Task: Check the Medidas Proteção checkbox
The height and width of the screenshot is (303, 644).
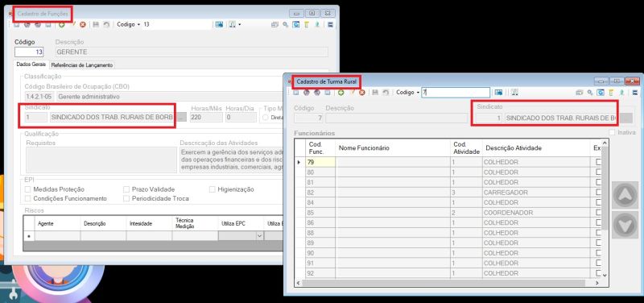Action: tap(28, 189)
